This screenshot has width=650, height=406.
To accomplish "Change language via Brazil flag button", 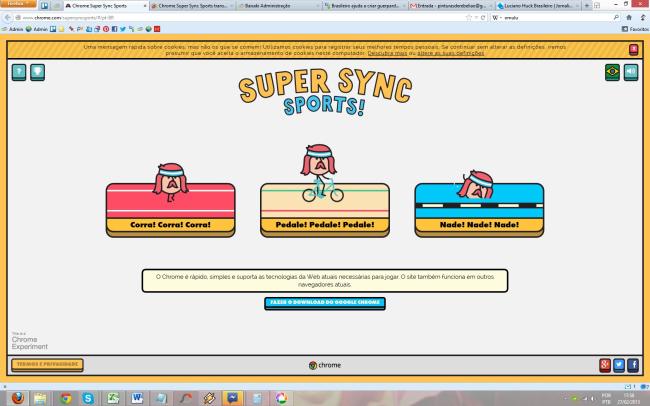I will tap(612, 72).
